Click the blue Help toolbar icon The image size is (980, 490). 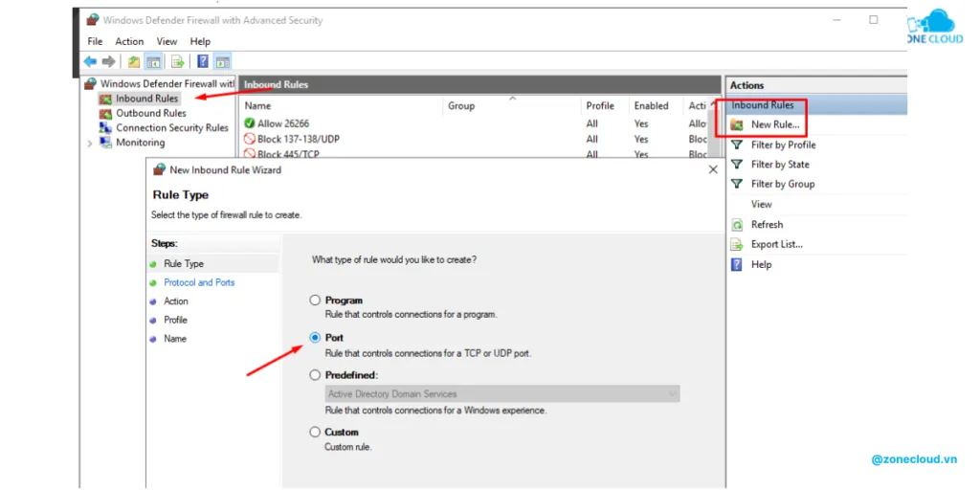click(x=203, y=61)
